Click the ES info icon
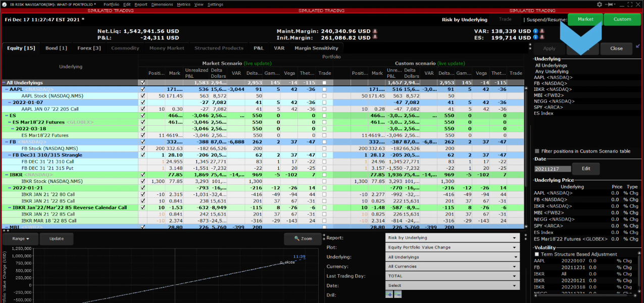Screen dimensions: 644x303 click(x=535, y=38)
